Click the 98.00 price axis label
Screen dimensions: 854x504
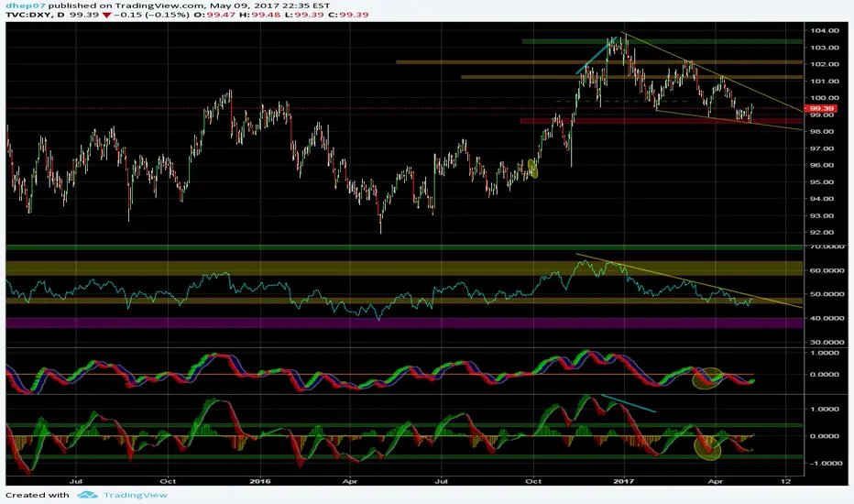pos(822,131)
